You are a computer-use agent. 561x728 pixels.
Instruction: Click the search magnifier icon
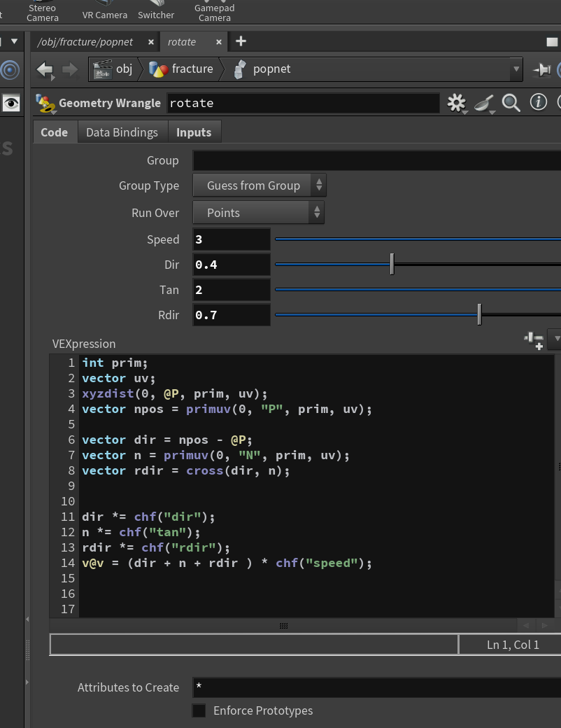point(511,103)
